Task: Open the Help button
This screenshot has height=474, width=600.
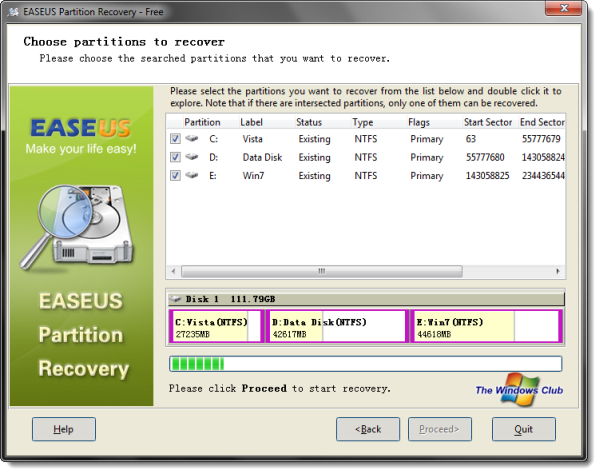Action: 64,429
